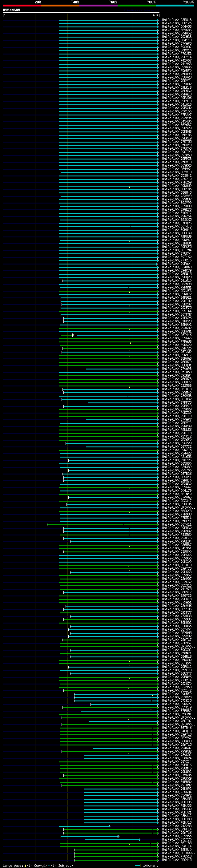
Task: Click the red 20% identity legend bar
Action: [x=22, y=6]
